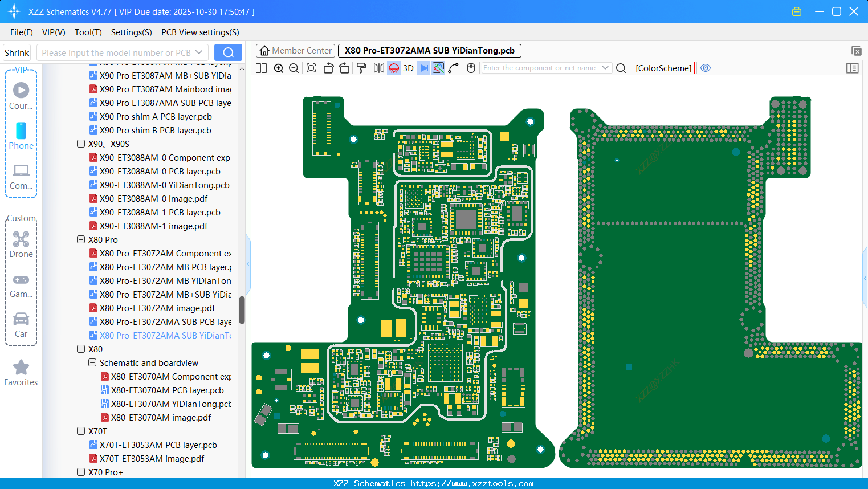Toggle the red highlight lamp icon
The image size is (868, 489).
[x=394, y=68]
